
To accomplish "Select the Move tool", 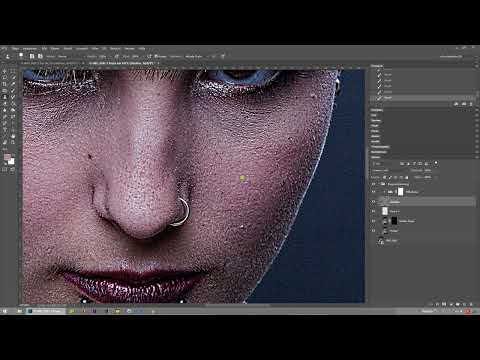I will click(x=5, y=71).
